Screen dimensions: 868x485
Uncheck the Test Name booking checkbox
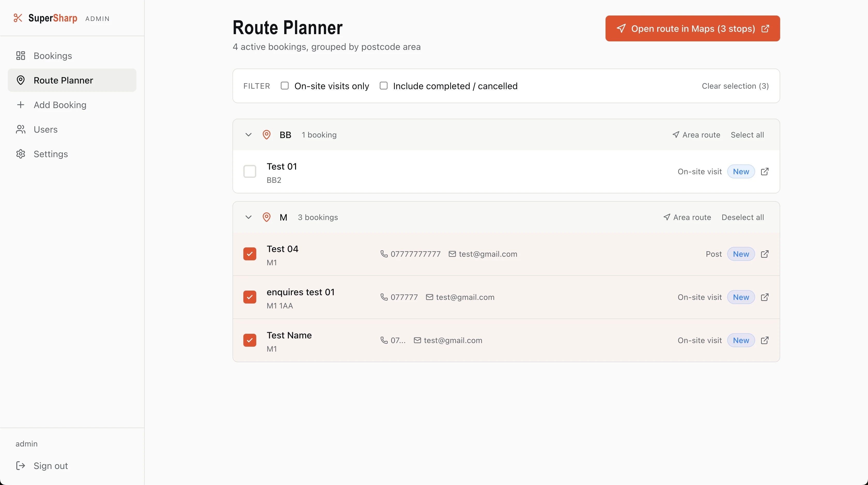250,340
